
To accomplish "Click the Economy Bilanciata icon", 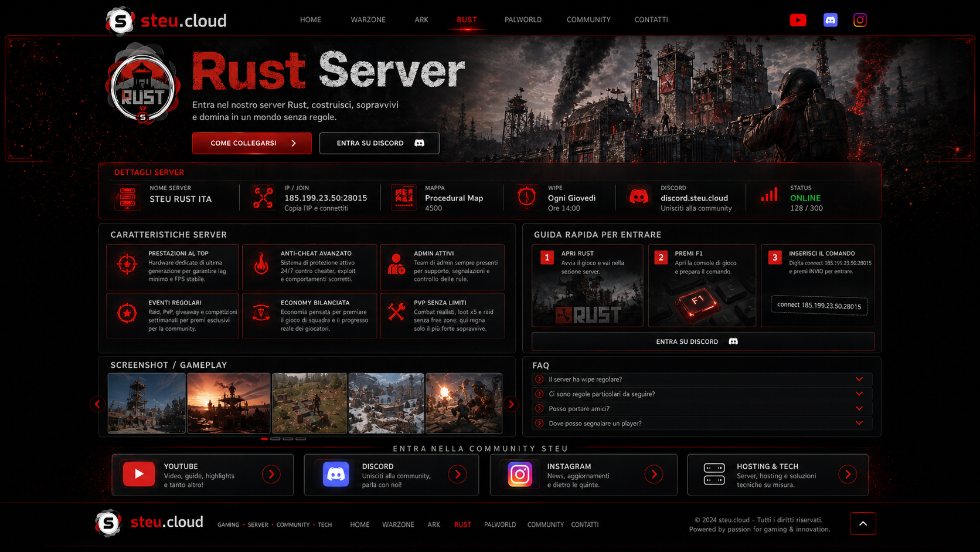I will [261, 313].
